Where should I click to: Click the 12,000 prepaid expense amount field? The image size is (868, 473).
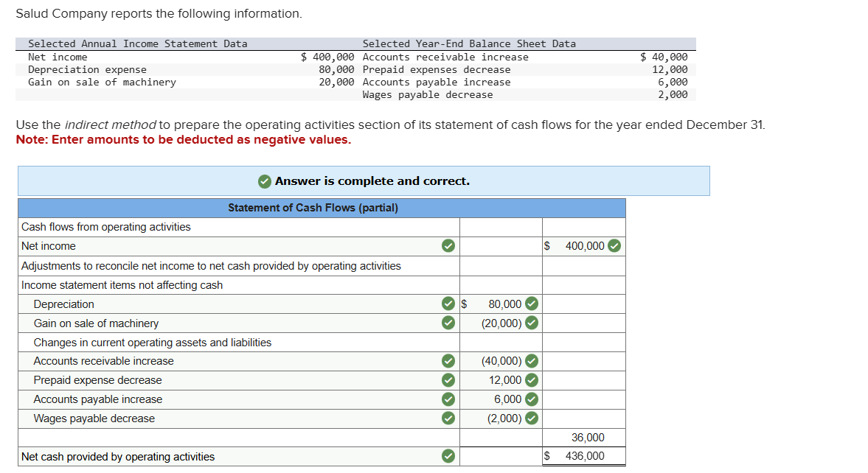pyautogui.click(x=501, y=380)
